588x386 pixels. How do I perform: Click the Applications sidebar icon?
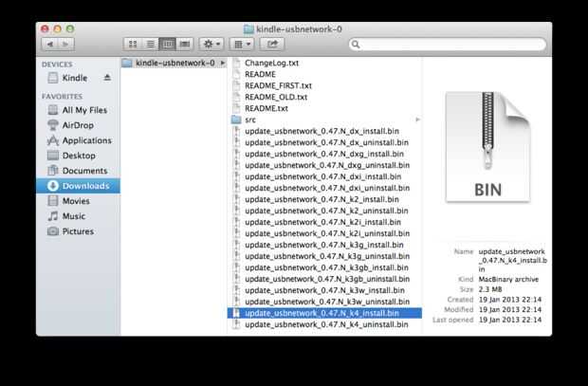point(53,140)
